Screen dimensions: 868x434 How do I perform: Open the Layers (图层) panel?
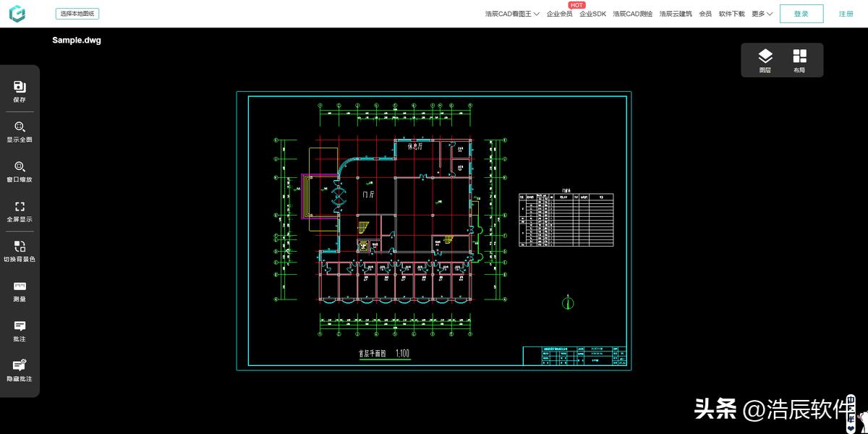[765, 60]
